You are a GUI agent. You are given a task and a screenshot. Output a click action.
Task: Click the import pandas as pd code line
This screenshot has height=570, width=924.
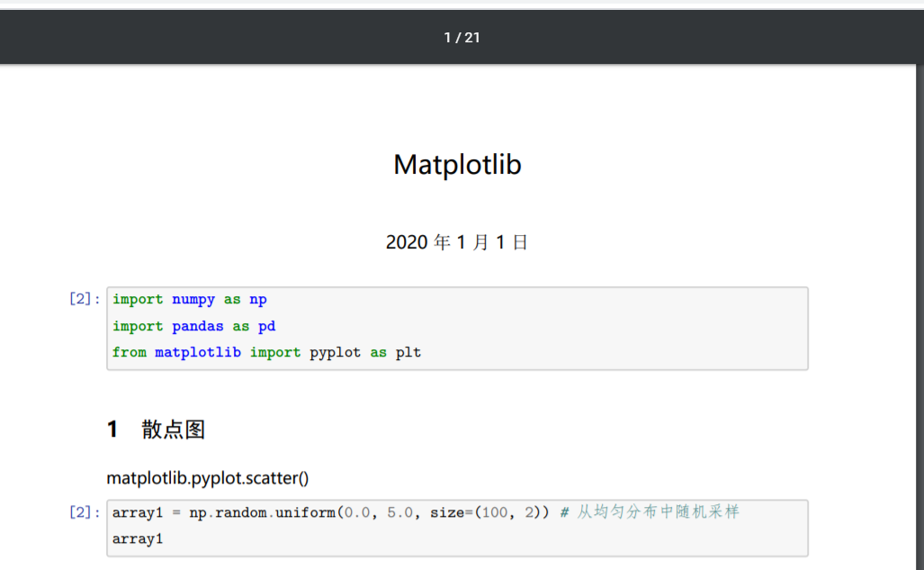[x=193, y=325]
